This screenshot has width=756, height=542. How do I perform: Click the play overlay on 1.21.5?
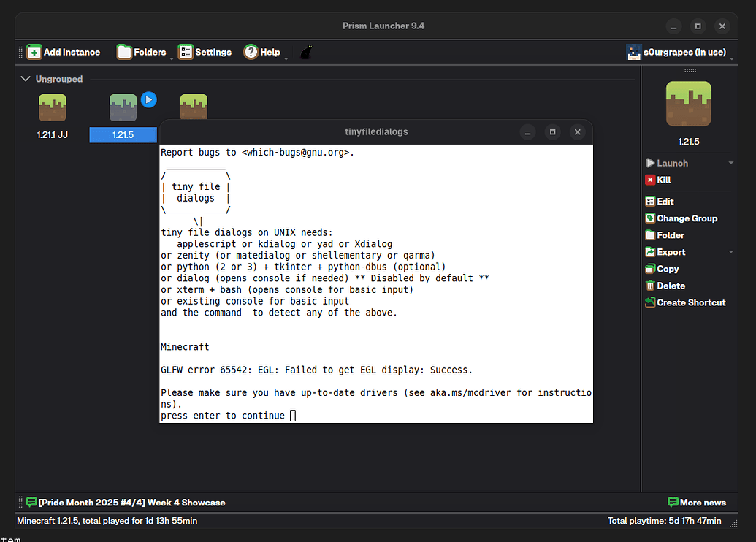pos(148,99)
